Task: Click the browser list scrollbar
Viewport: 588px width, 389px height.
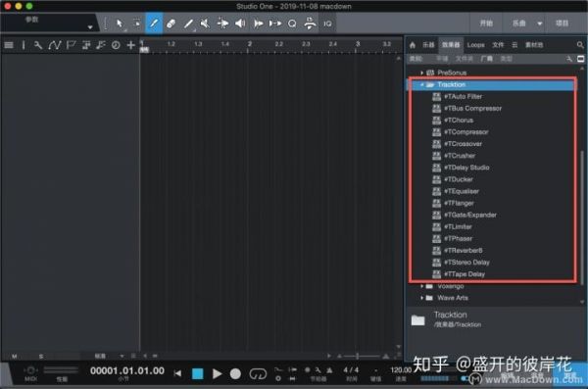Action: click(582, 218)
